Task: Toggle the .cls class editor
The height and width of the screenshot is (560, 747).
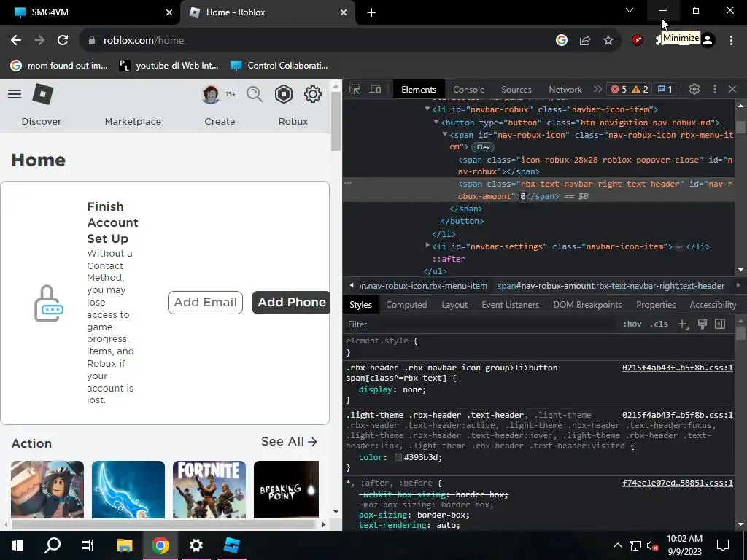Action: 659,324
